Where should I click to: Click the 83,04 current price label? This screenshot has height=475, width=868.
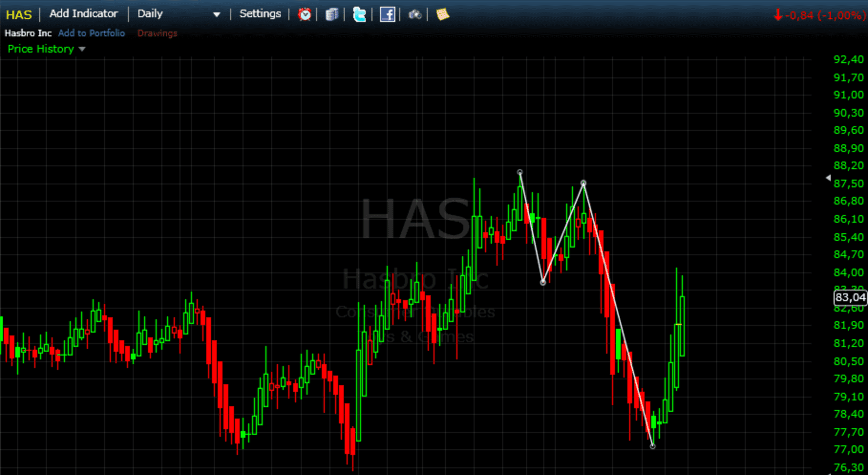[x=850, y=297]
